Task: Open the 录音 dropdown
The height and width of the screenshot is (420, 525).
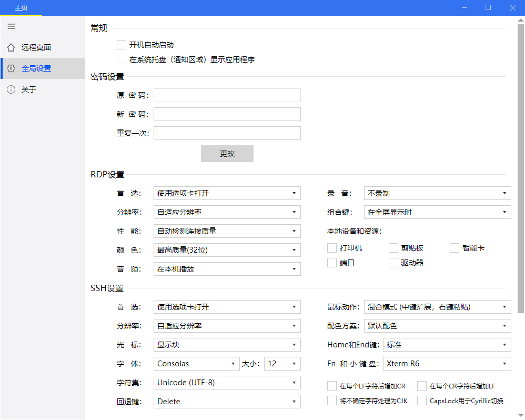Action: 437,193
